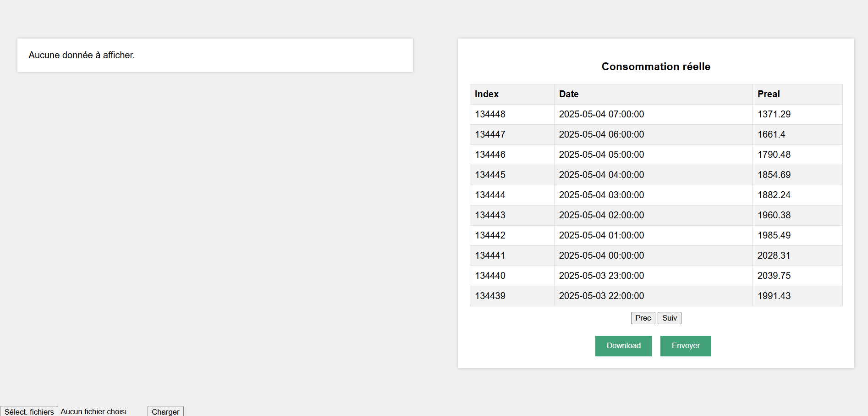Click the Preal column header

pyautogui.click(x=769, y=94)
